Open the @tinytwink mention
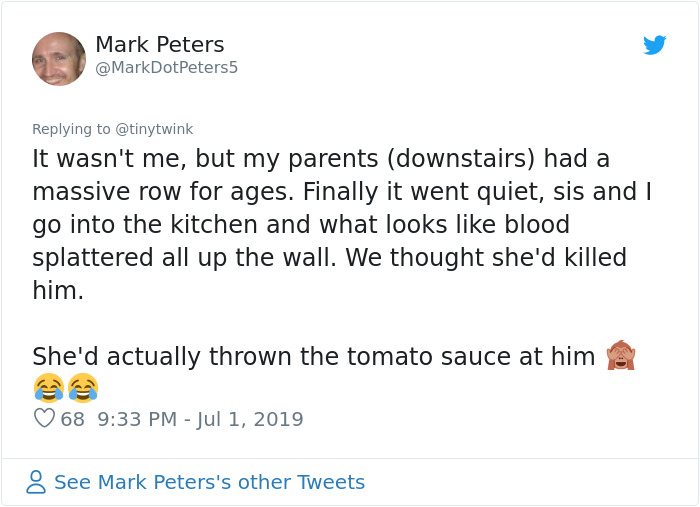This screenshot has width=700, height=507. pyautogui.click(x=155, y=129)
